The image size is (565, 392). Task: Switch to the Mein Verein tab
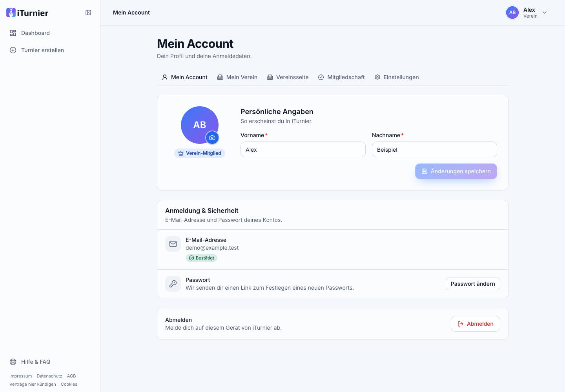(237, 77)
